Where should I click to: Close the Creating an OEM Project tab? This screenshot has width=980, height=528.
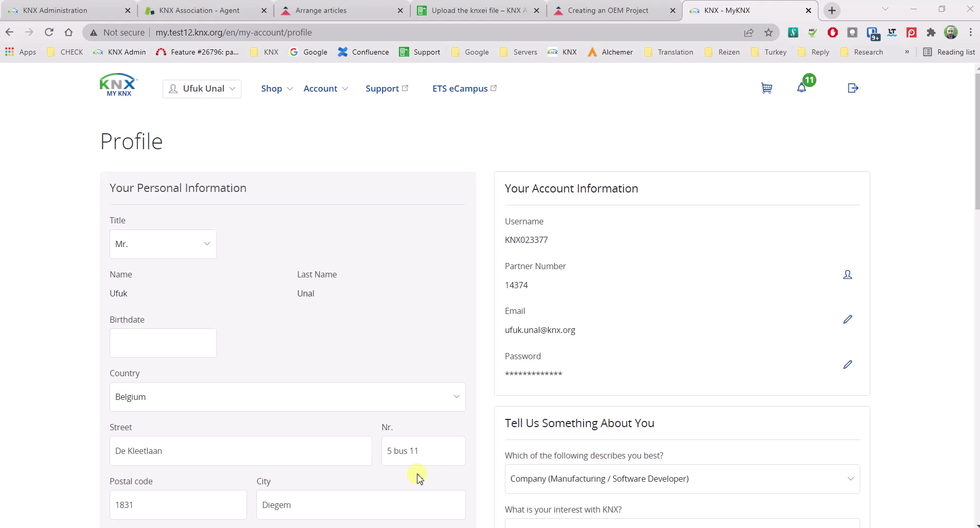click(673, 10)
